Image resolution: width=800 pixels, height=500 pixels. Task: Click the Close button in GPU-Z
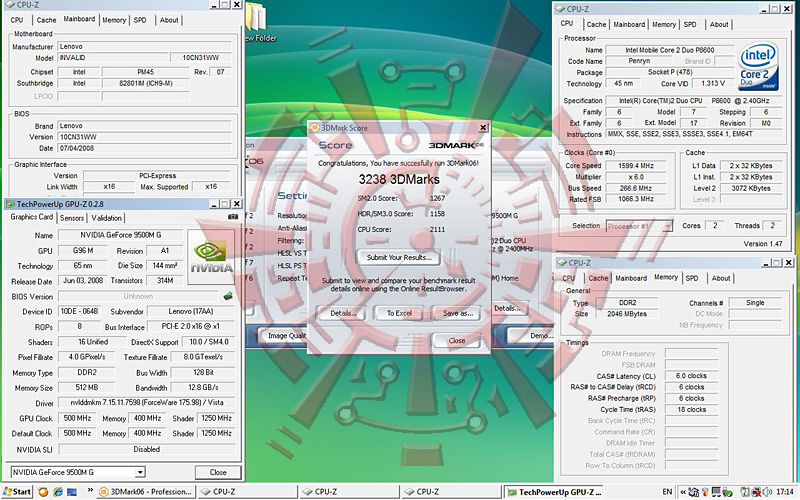(218, 472)
